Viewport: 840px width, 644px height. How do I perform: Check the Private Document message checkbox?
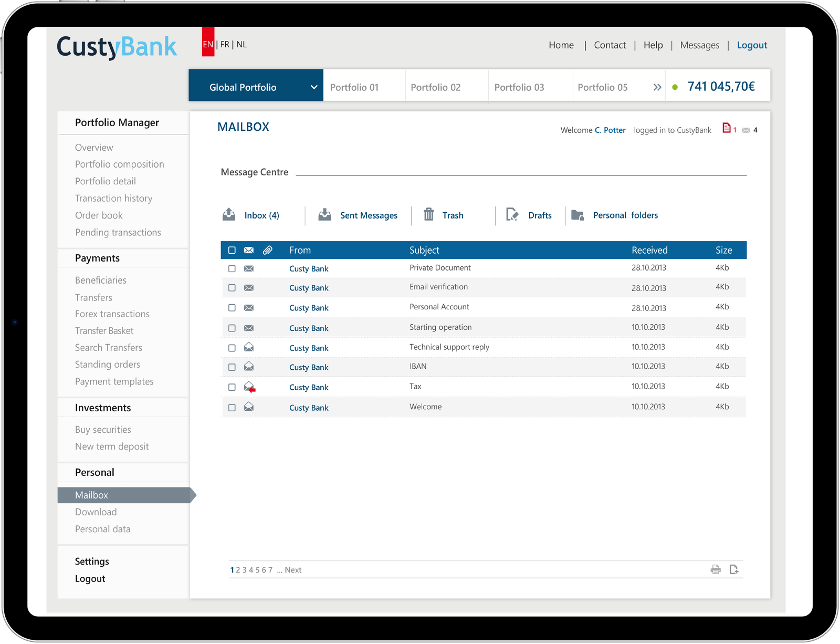pos(232,268)
